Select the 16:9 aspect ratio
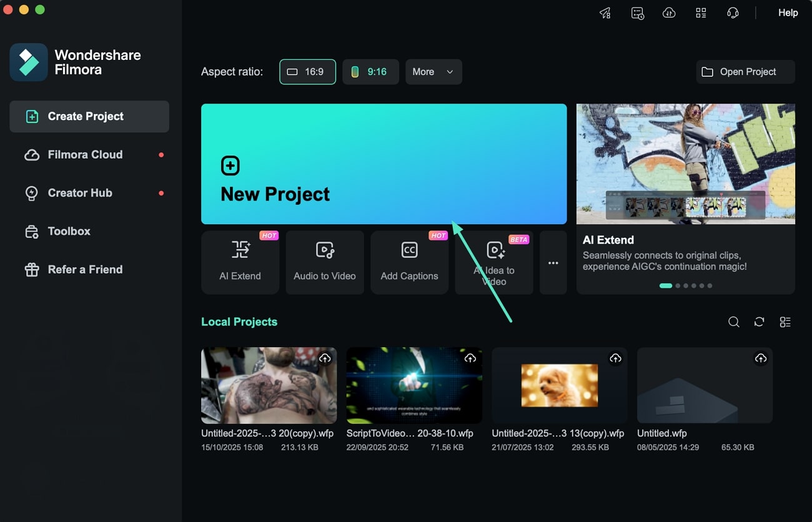The image size is (812, 522). coord(307,72)
